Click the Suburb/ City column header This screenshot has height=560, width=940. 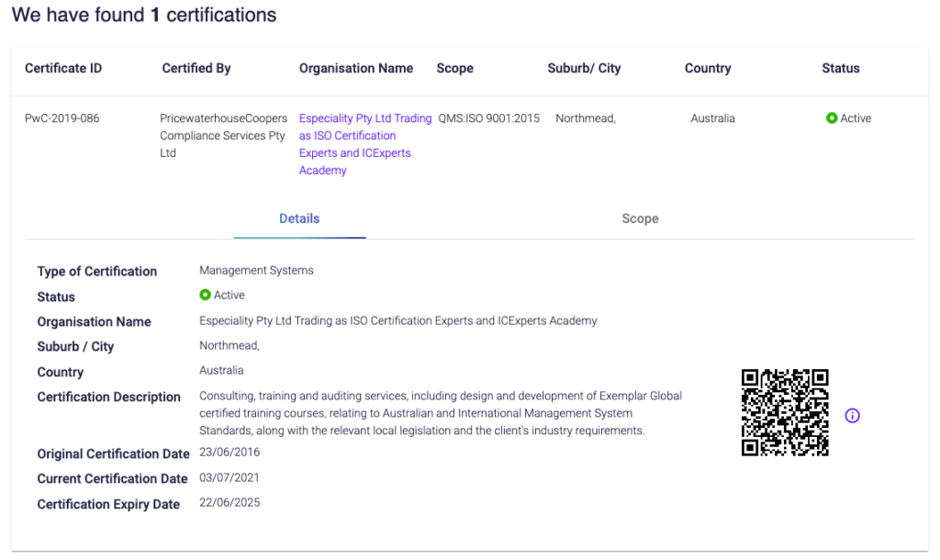coord(584,68)
